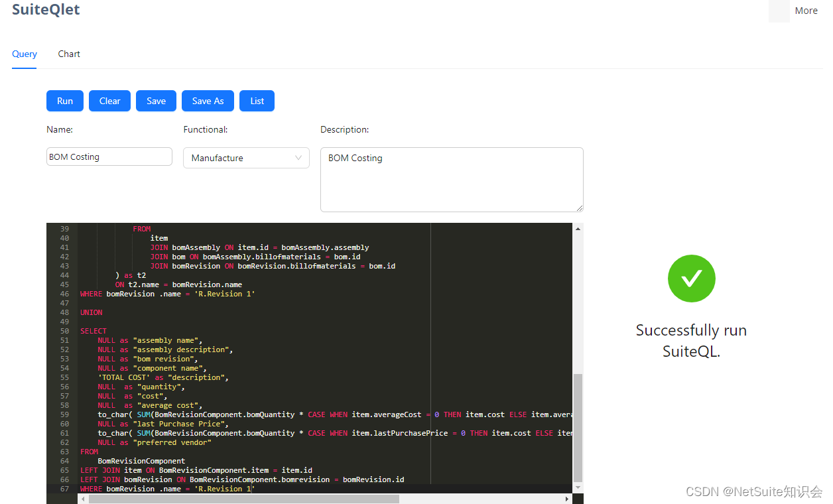833x504 pixels.
Task: Click the editor horizontal scrollbar thumb
Action: coord(244,499)
